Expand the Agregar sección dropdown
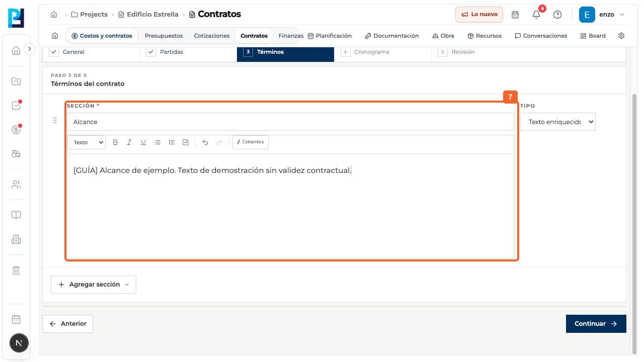Image resolution: width=644 pixels, height=362 pixels. [94, 285]
